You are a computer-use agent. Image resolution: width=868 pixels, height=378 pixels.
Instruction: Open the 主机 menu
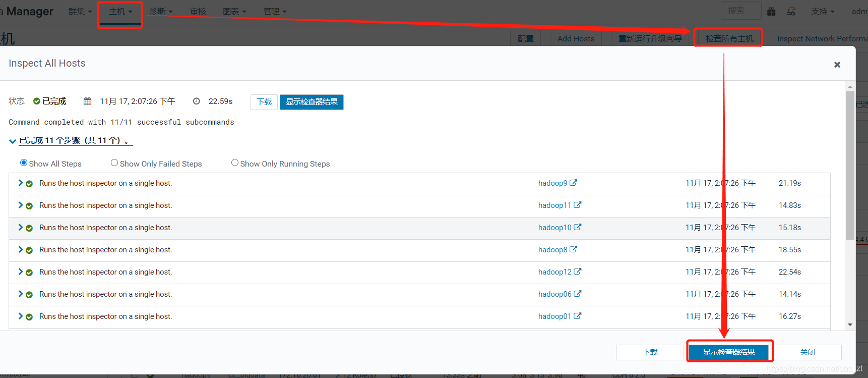120,11
